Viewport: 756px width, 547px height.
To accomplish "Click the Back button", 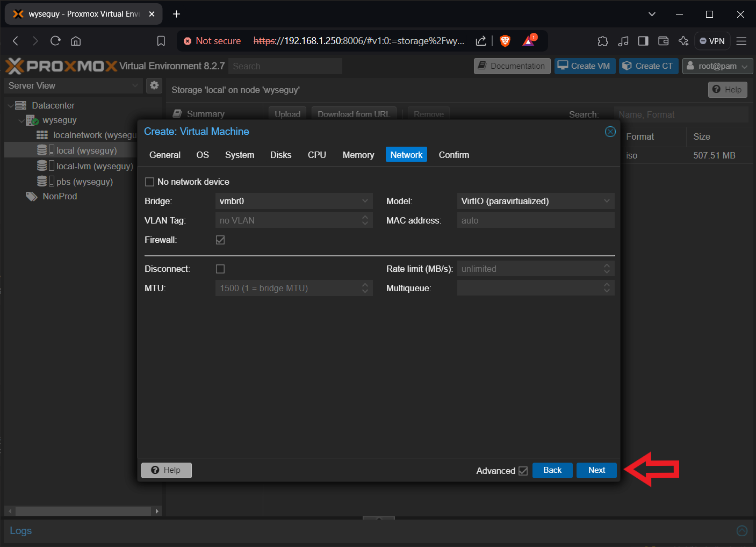I will click(x=552, y=470).
